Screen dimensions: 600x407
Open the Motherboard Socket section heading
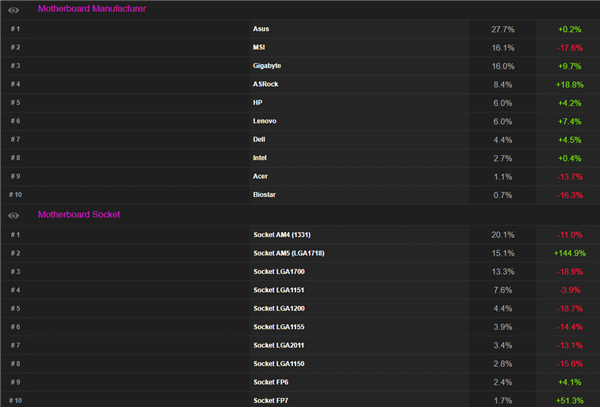click(x=80, y=214)
